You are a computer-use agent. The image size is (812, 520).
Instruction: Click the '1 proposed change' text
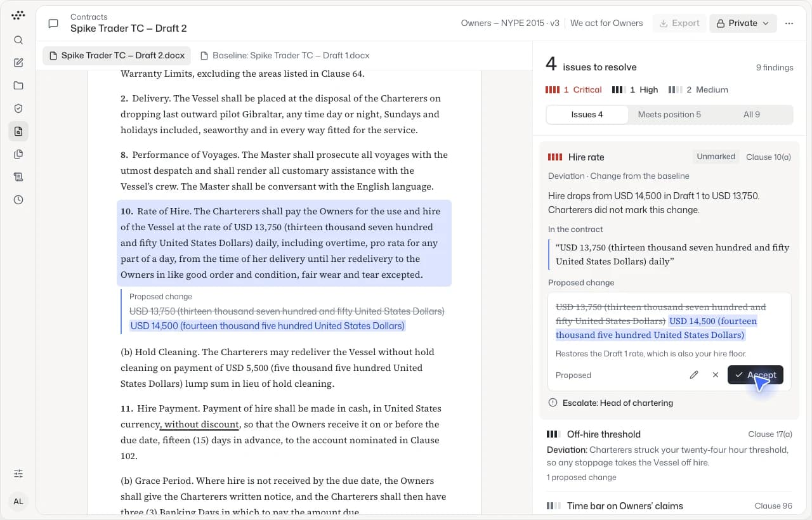pos(581,478)
